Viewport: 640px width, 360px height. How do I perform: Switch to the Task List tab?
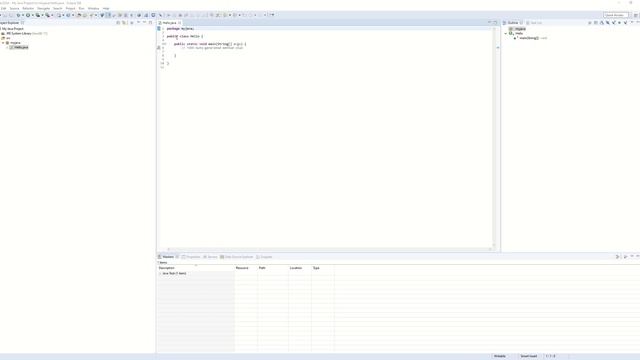tap(534, 23)
